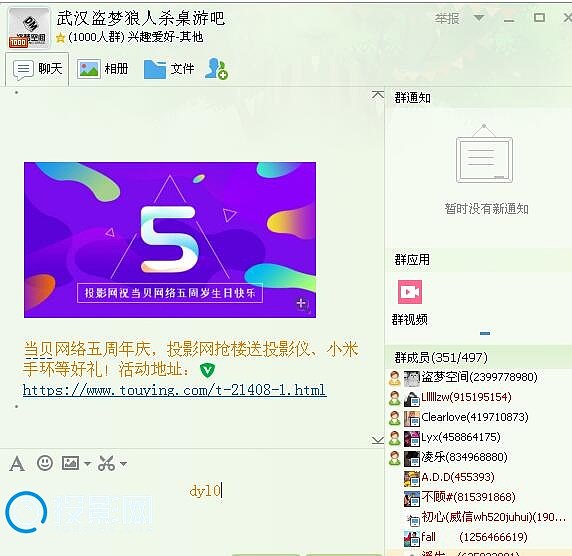Viewport: 572px width, 556px height.
Task: Click the scroll-to-bottom arrow in chat
Action: pos(378,440)
